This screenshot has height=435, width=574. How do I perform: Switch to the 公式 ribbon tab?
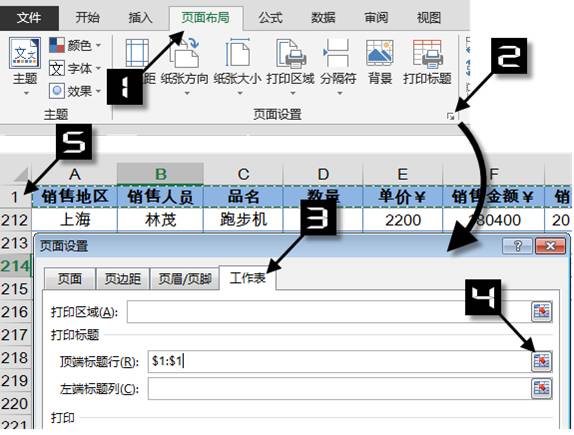[271, 18]
